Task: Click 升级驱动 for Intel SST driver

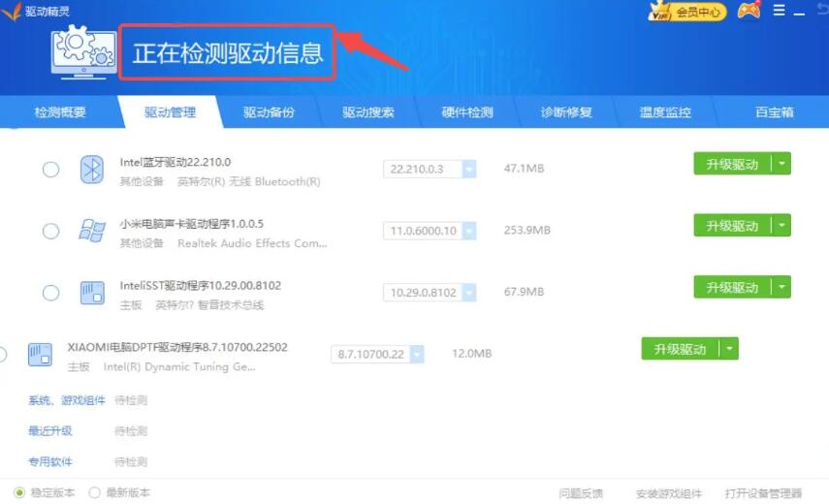Action: [732, 287]
